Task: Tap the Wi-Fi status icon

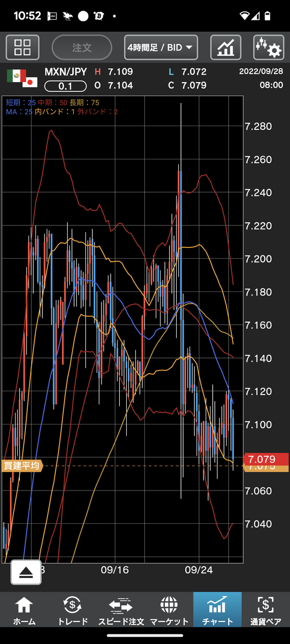Action: click(245, 16)
